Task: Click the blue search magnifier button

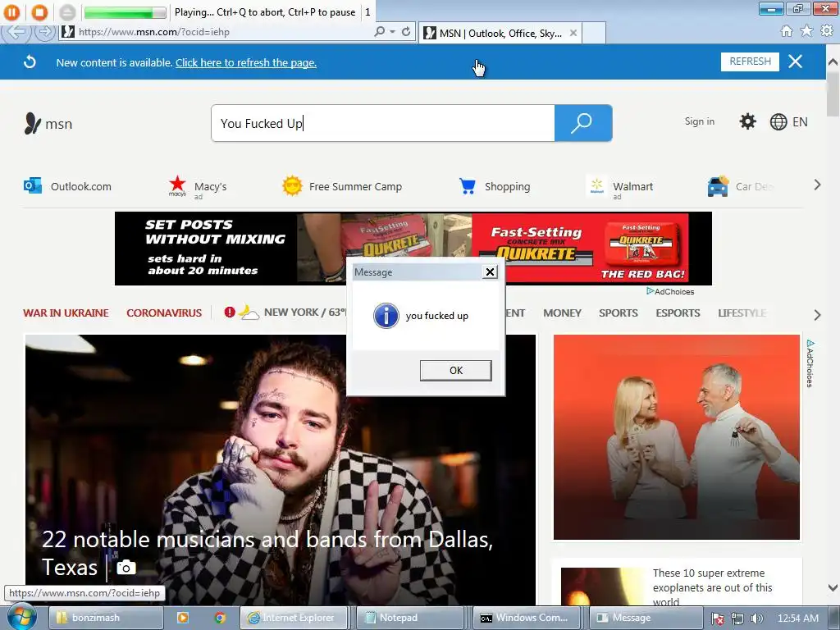Action: click(583, 123)
